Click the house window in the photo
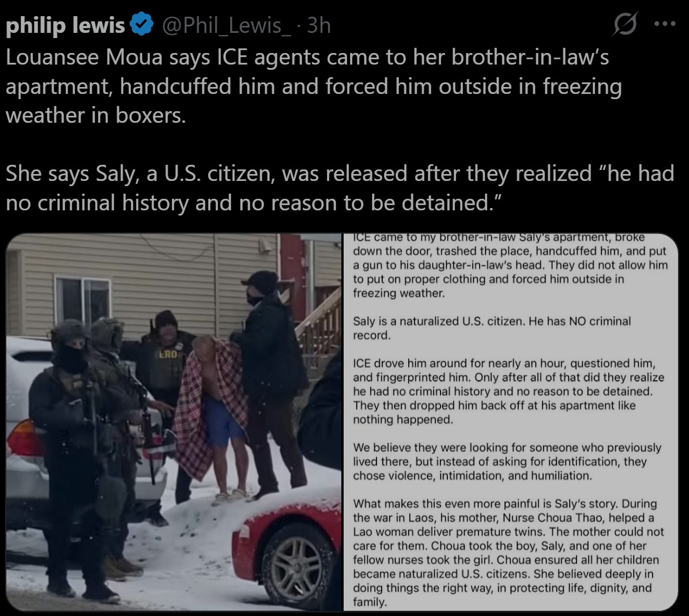The image size is (689, 616). 83,303
